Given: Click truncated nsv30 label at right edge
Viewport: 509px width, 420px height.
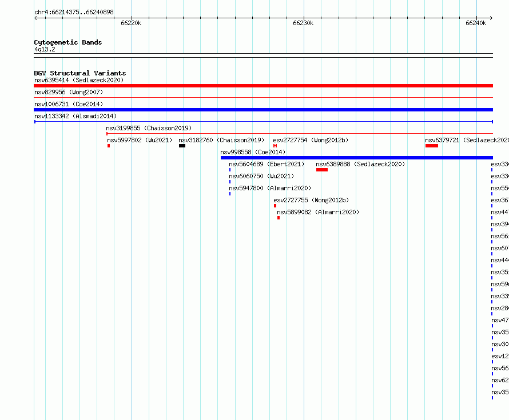Looking at the screenshot, I should coord(500,344).
